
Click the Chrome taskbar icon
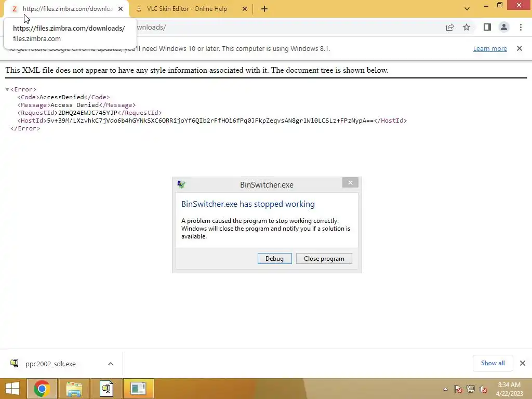coord(42,389)
